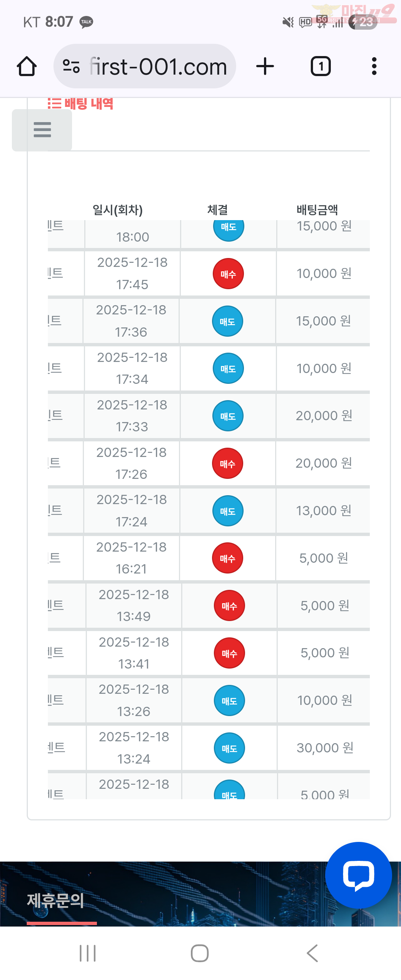Tap the Android home navigation button
401x980 pixels.
click(200, 953)
